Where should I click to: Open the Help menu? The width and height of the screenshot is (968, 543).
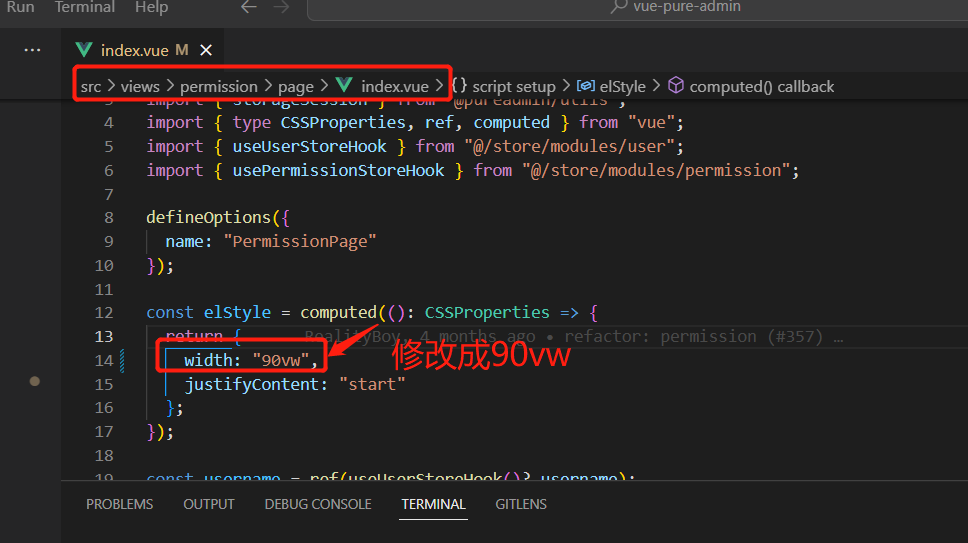click(151, 7)
